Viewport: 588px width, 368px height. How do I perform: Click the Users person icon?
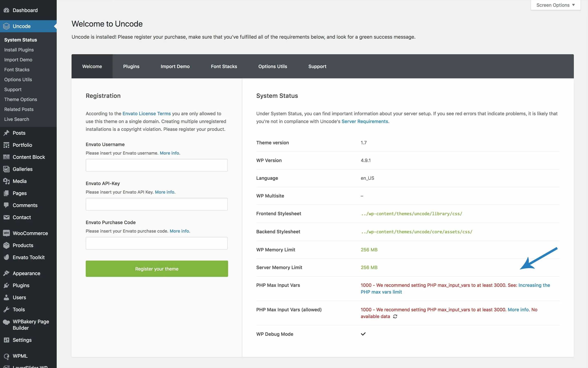tap(6, 298)
